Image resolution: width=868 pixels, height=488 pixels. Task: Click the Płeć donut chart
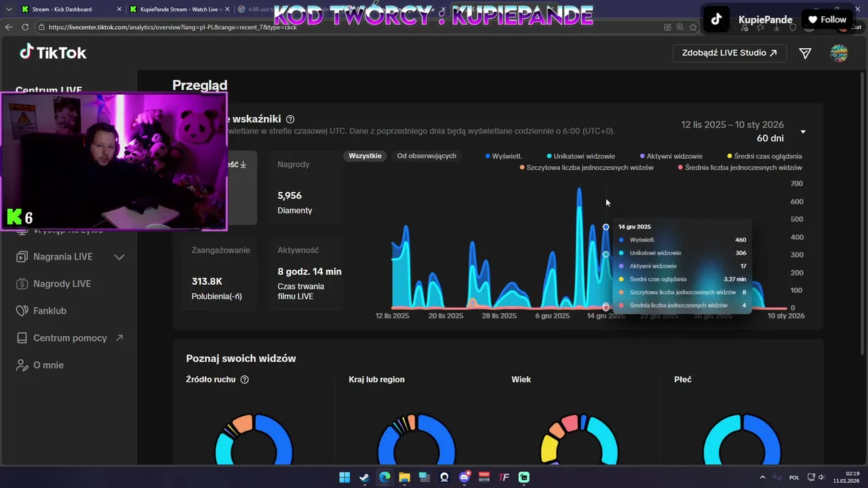742,440
